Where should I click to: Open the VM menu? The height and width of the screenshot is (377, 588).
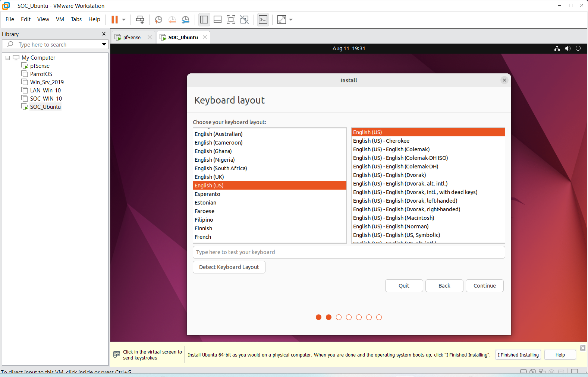tap(60, 19)
